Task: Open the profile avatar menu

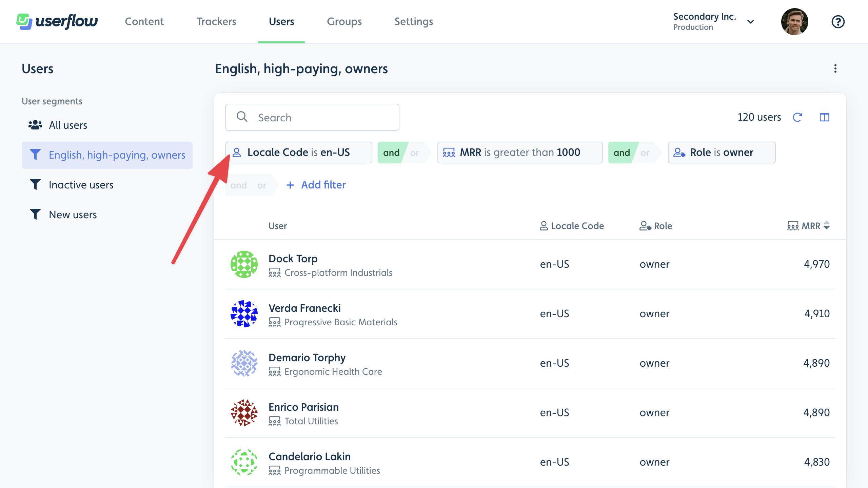Action: (x=794, y=22)
